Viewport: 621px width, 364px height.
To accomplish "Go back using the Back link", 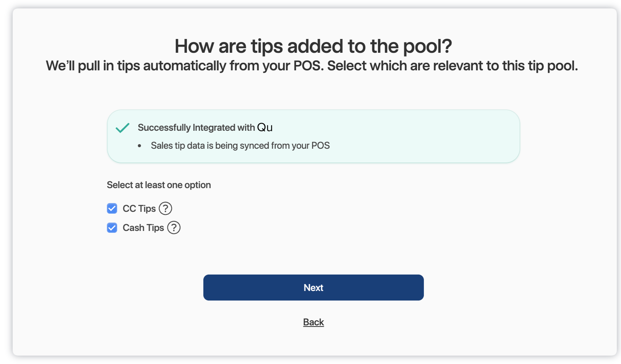I will pyautogui.click(x=314, y=322).
